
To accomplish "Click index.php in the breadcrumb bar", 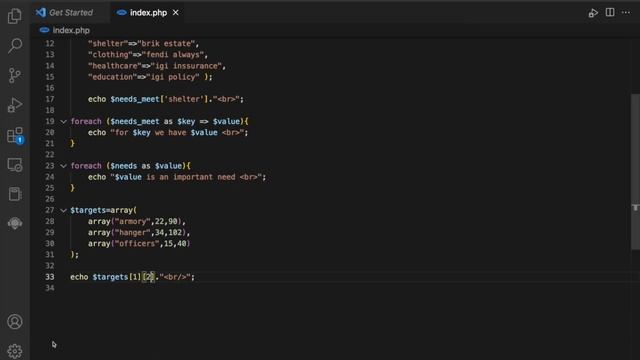I will click(x=71, y=30).
